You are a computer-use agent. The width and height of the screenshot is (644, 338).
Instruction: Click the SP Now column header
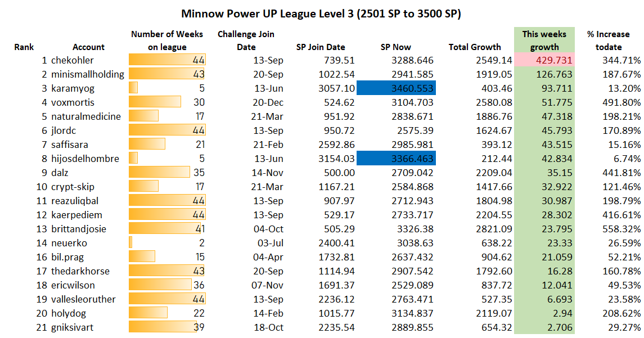coord(395,47)
